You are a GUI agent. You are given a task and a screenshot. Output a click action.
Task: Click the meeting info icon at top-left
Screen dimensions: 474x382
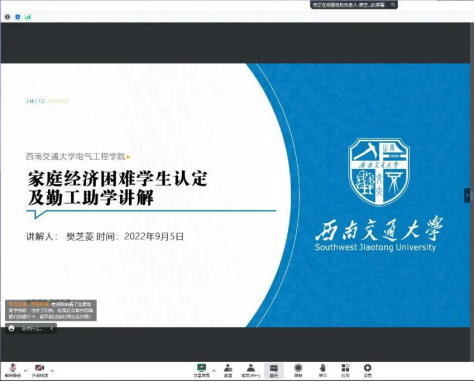(7, 17)
